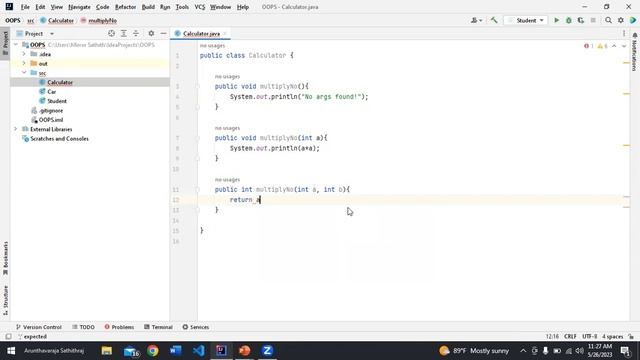Click the Stop process icon
Viewport: 640px width, 360px height.
point(593,20)
